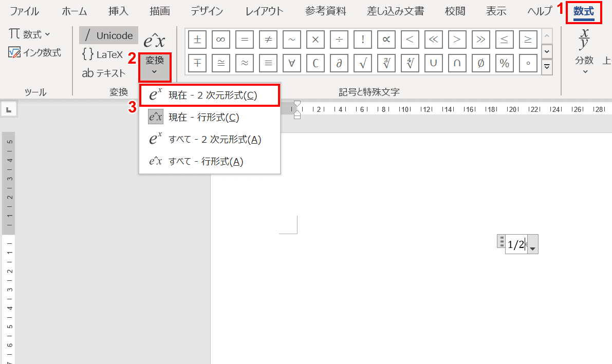Switch to the 参考資料 tab
Image resolution: width=612 pixels, height=364 pixels.
(325, 11)
